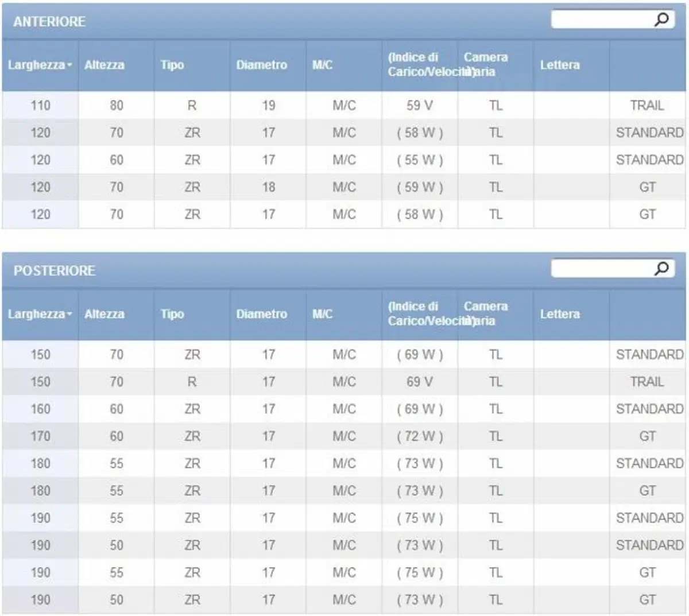The width and height of the screenshot is (689, 616).
Task: Select ANTERIORE row with diameter 18
Action: (x=344, y=187)
